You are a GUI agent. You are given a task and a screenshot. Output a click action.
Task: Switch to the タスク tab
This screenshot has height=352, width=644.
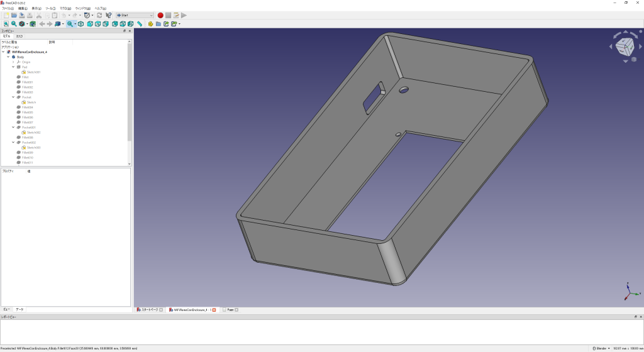[x=19, y=36]
